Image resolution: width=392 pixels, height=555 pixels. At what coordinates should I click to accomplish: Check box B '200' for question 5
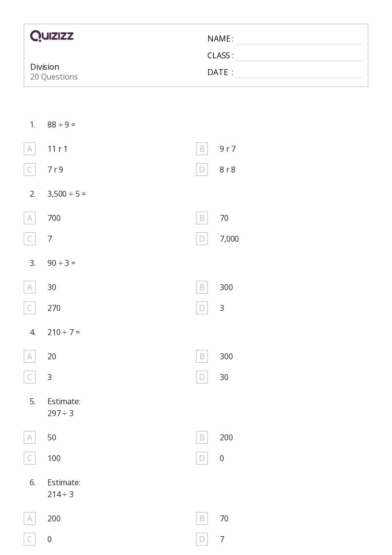(202, 437)
